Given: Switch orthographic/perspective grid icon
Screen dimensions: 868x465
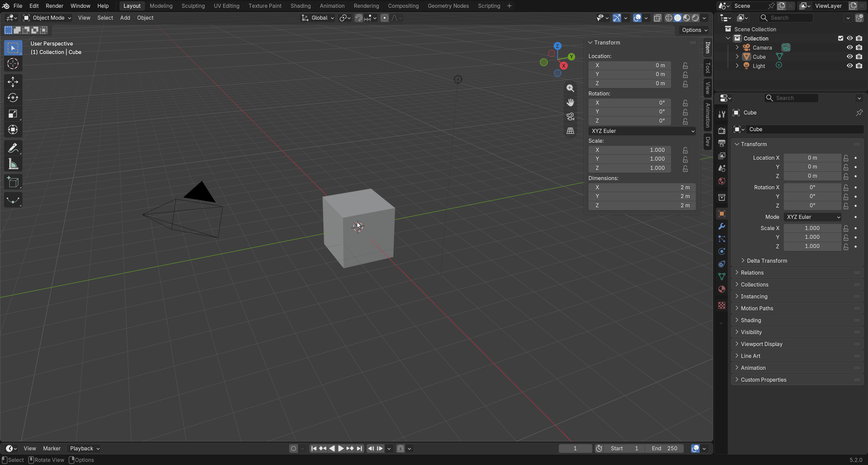Looking at the screenshot, I should pyautogui.click(x=570, y=131).
